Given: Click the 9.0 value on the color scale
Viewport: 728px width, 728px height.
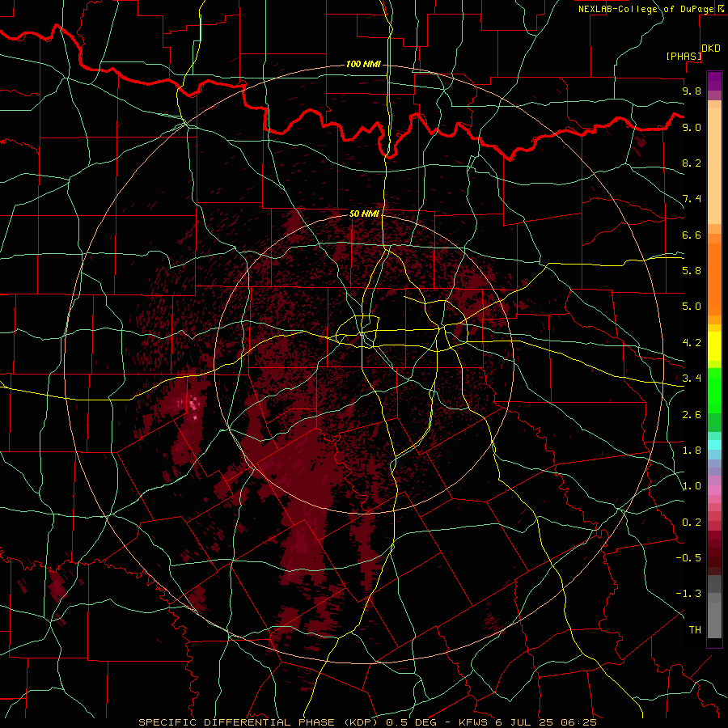Looking at the screenshot, I should 692,127.
